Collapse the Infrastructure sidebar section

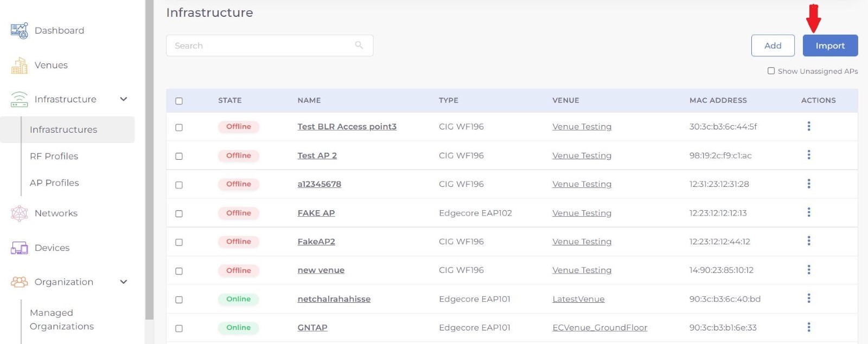point(124,99)
